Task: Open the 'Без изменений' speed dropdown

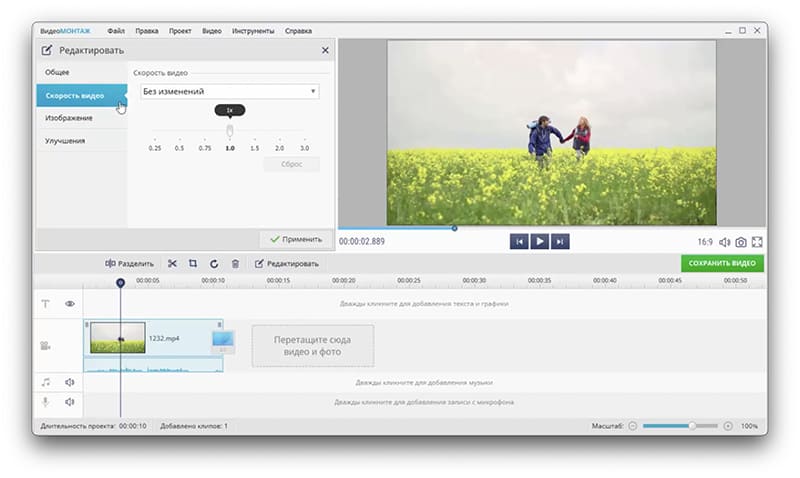Action: click(x=229, y=91)
